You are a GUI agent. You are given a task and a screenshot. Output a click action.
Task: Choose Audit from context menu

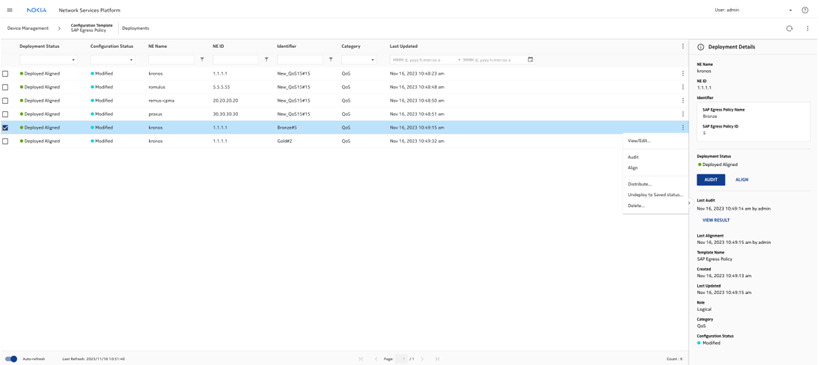(x=633, y=157)
